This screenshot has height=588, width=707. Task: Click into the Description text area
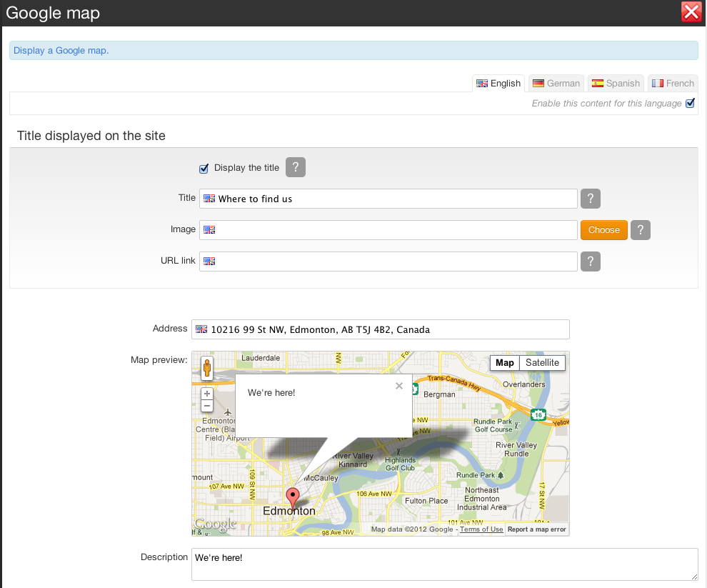tap(445, 564)
